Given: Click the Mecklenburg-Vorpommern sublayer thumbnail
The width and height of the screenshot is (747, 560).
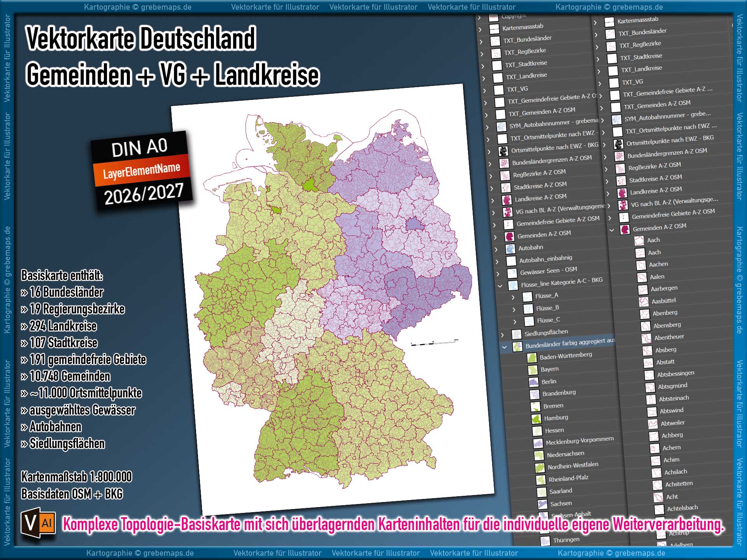Looking at the screenshot, I should [538, 443].
